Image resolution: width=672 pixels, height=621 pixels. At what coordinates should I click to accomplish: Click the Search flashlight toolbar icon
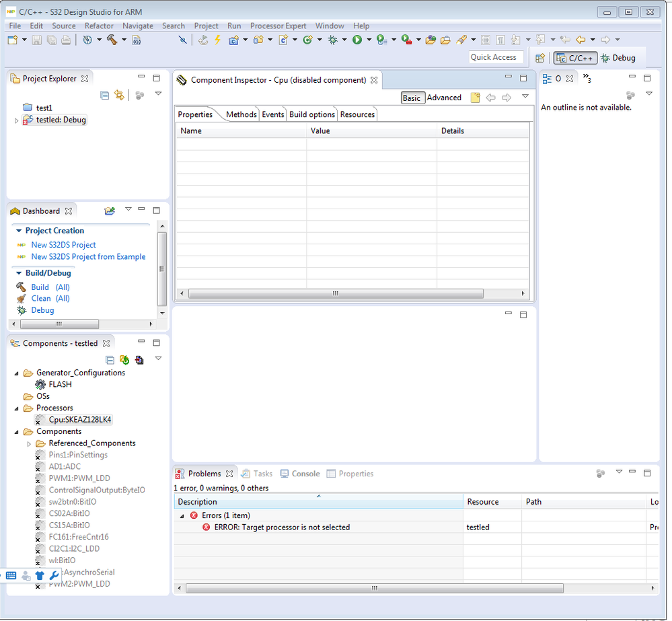461,40
